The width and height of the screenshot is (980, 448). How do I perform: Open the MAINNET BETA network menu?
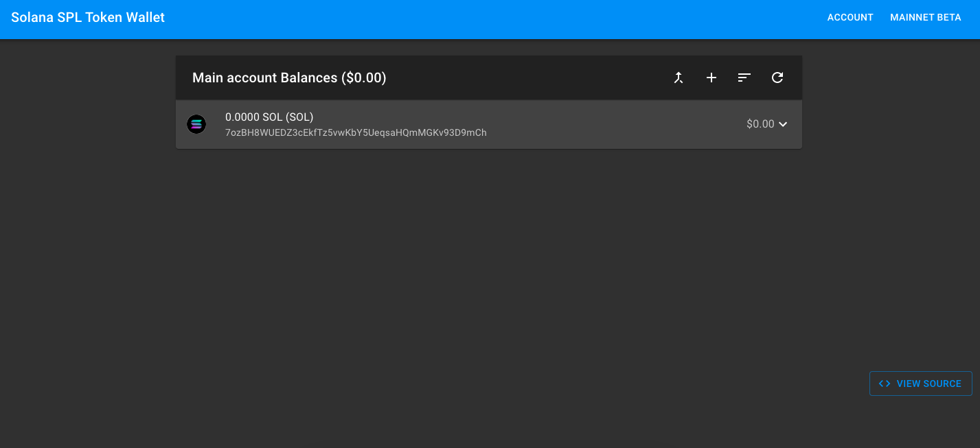pyautogui.click(x=926, y=18)
